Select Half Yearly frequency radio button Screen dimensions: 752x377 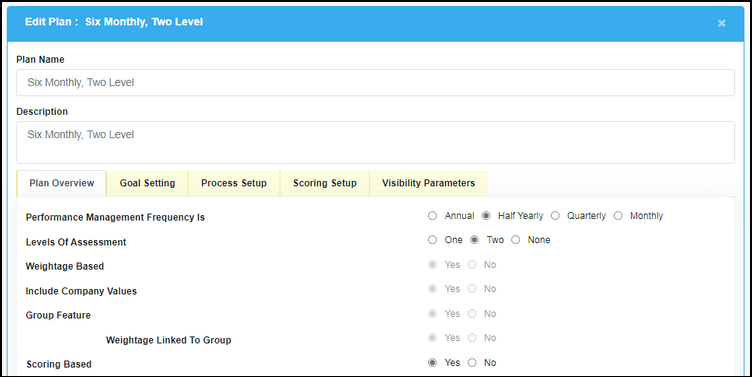point(486,216)
